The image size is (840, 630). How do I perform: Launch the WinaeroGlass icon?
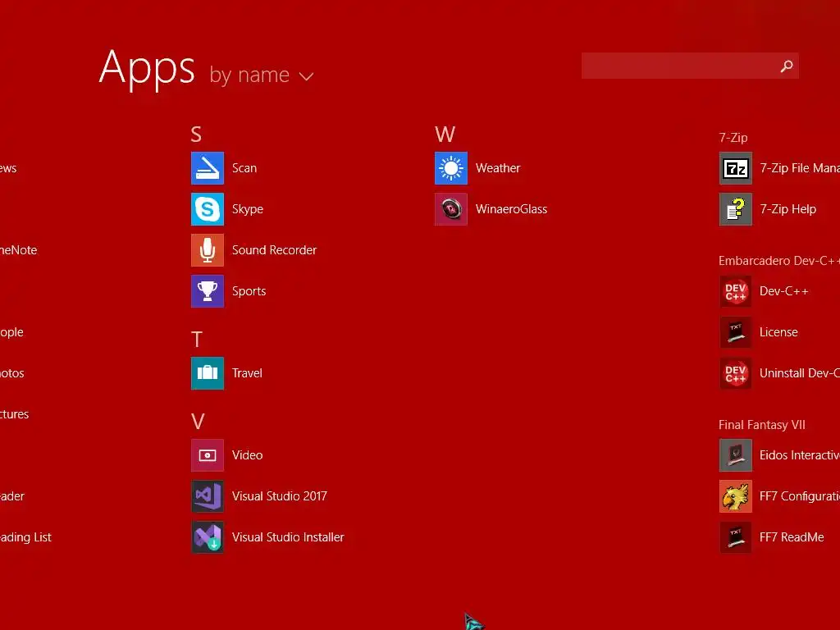coord(451,209)
